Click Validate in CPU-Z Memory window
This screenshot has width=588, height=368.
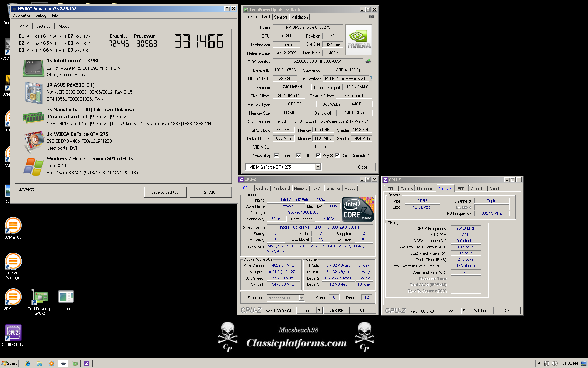click(481, 311)
